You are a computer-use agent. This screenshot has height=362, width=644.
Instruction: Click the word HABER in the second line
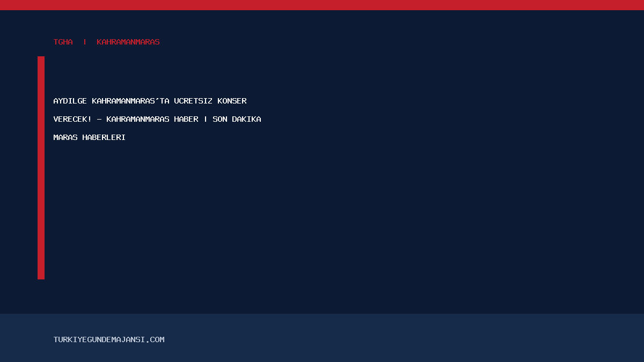point(186,119)
